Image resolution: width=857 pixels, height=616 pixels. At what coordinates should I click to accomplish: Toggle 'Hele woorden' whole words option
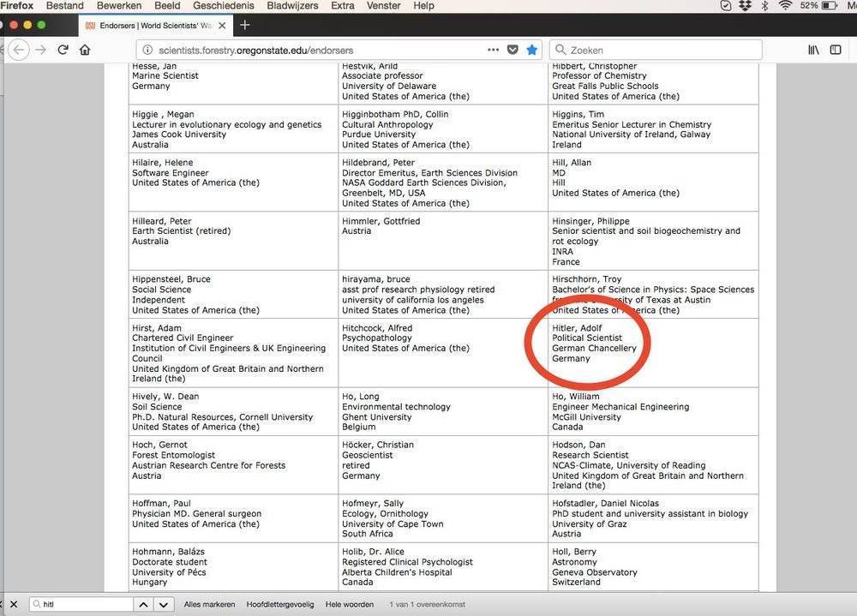pyautogui.click(x=350, y=604)
